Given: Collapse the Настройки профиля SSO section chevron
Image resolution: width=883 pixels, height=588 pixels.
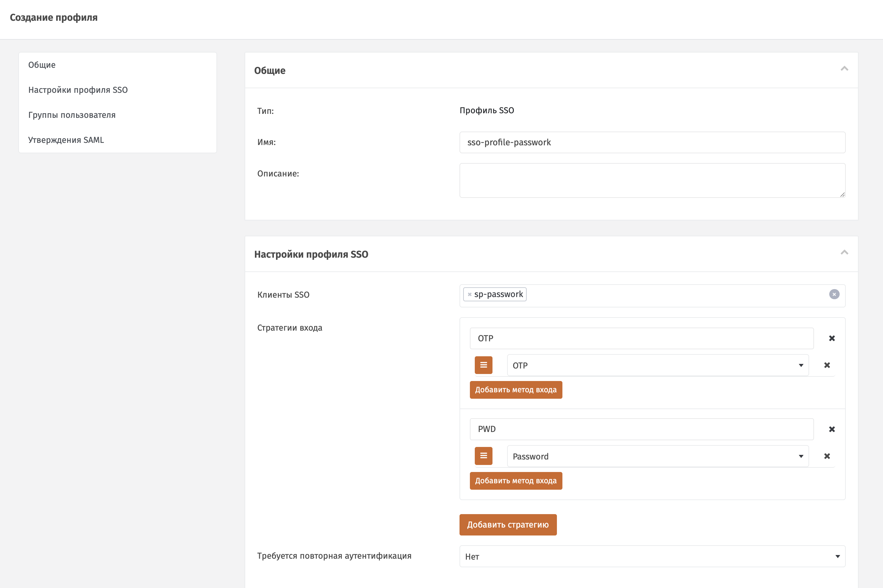Looking at the screenshot, I should [x=844, y=252].
